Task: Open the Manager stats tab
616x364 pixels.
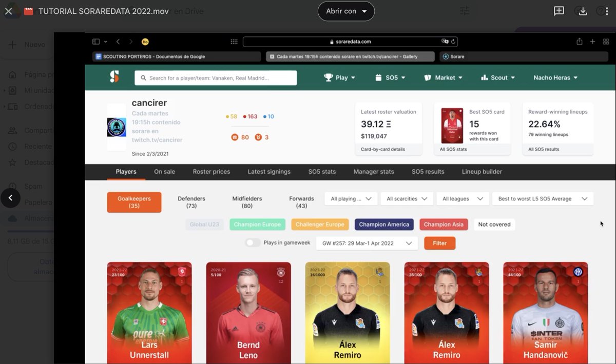Action: coord(374,172)
